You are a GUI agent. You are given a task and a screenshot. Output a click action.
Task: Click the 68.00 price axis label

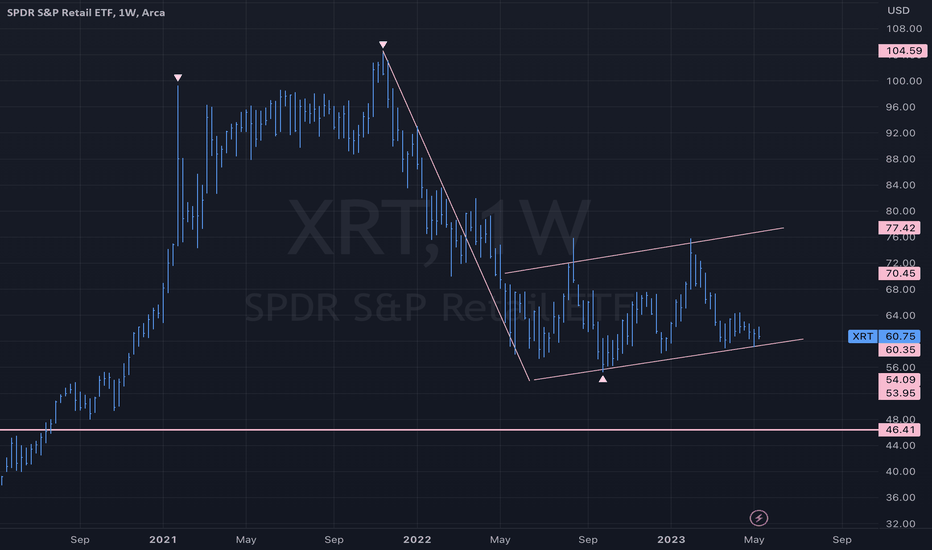pos(900,290)
